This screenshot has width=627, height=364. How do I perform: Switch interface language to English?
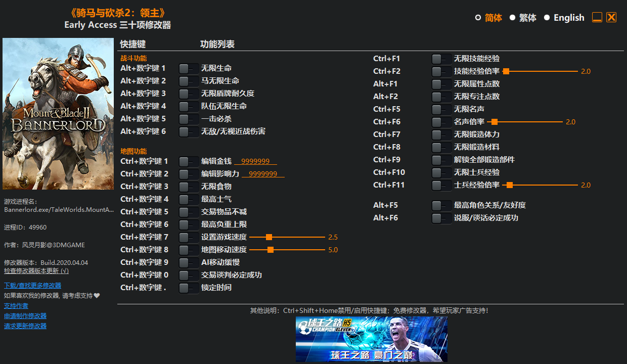pyautogui.click(x=565, y=17)
